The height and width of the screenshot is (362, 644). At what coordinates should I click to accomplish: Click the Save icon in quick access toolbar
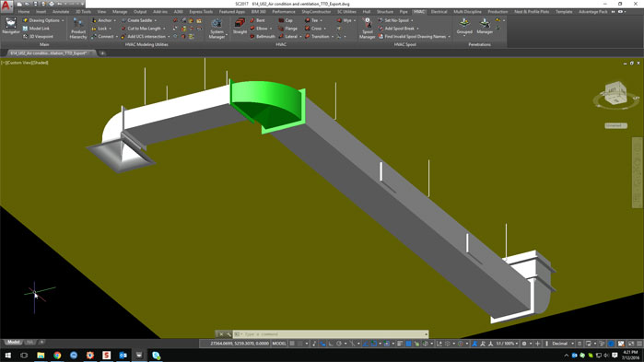coord(35,4)
